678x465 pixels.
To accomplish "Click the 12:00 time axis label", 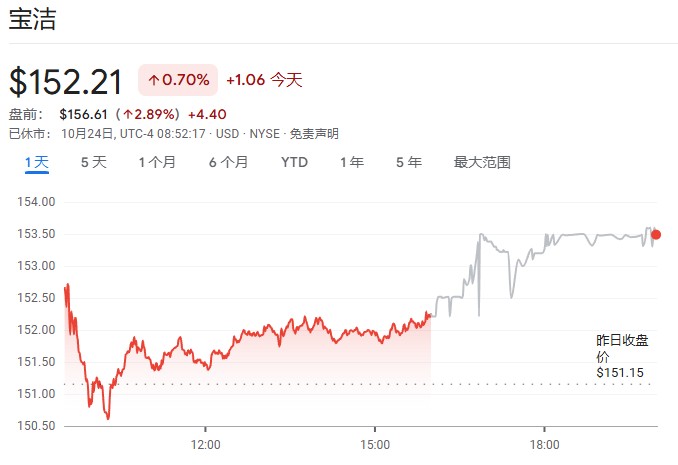I will point(205,443).
